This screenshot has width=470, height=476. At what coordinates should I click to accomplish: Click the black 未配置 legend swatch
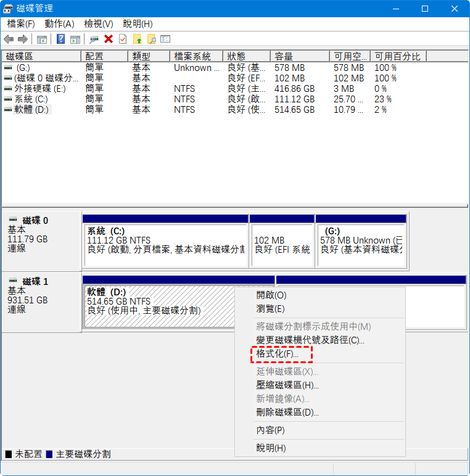9,454
